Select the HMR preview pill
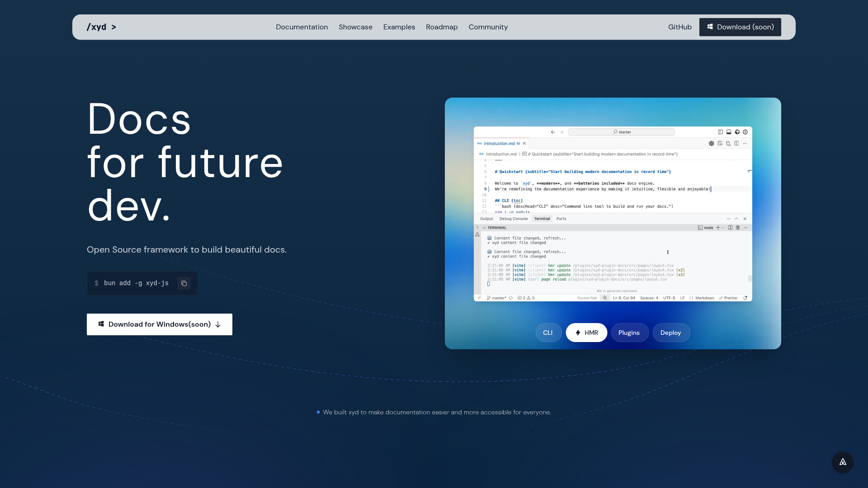 coord(586,333)
